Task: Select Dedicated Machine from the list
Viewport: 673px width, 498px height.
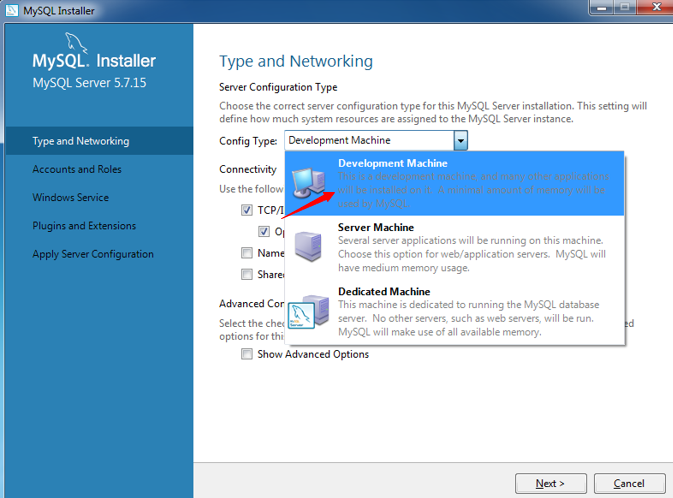Action: click(x=455, y=312)
